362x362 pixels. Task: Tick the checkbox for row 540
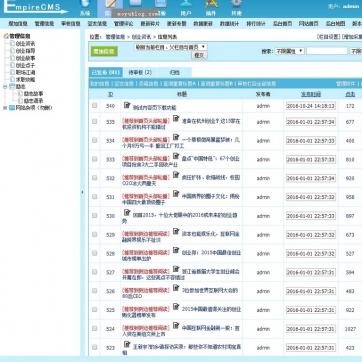point(95,105)
